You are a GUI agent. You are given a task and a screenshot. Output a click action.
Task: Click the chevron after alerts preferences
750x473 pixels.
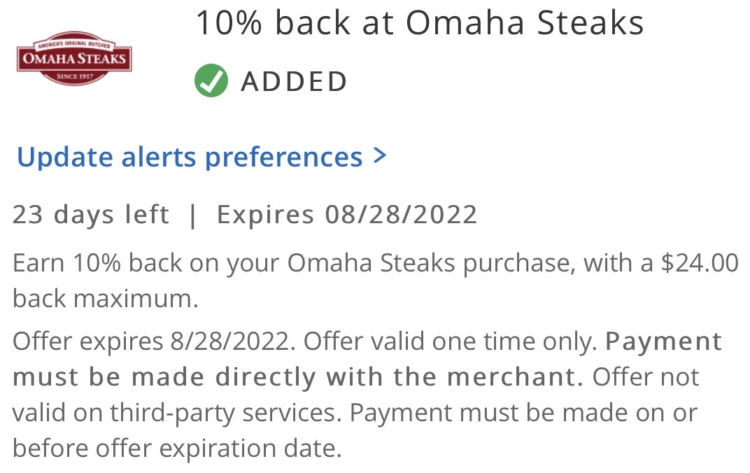(x=379, y=156)
